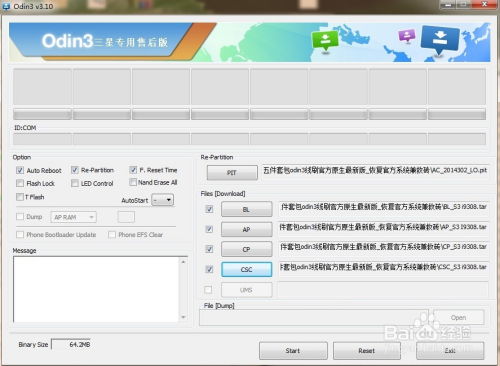Toggle F. Reset Time checkbox

(x=133, y=170)
